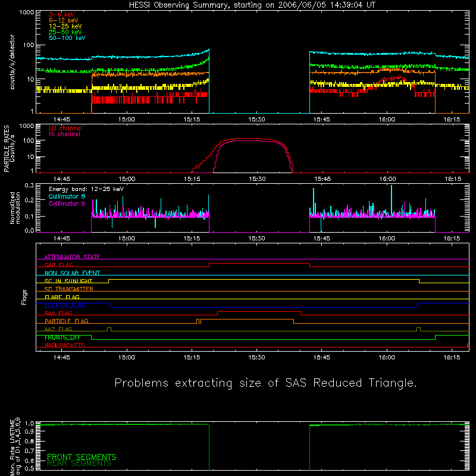This screenshot has width=476, height=476.
Task: Select the yellow 12-25 keV count legend label
Action: click(65, 26)
